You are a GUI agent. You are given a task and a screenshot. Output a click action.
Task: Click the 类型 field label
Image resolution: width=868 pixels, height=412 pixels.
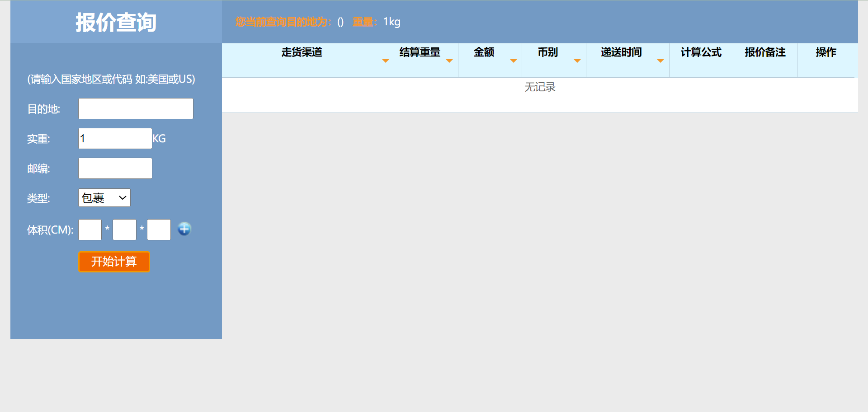click(x=38, y=198)
